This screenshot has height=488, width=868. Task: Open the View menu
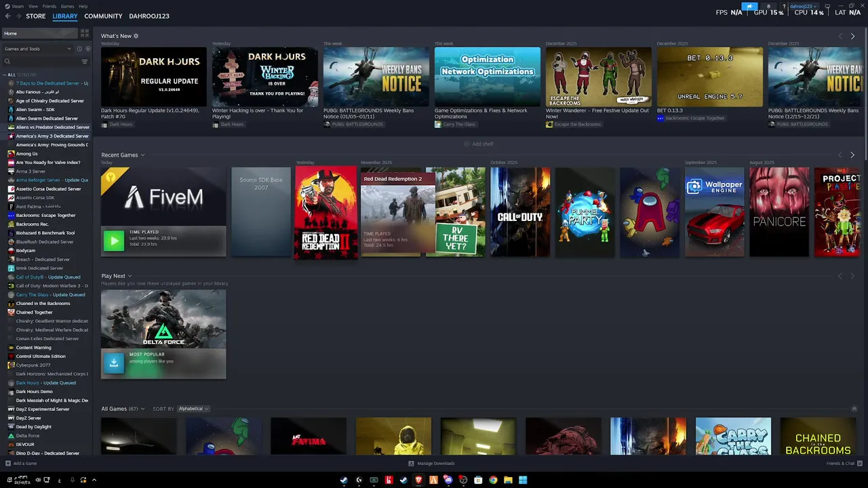click(x=33, y=6)
